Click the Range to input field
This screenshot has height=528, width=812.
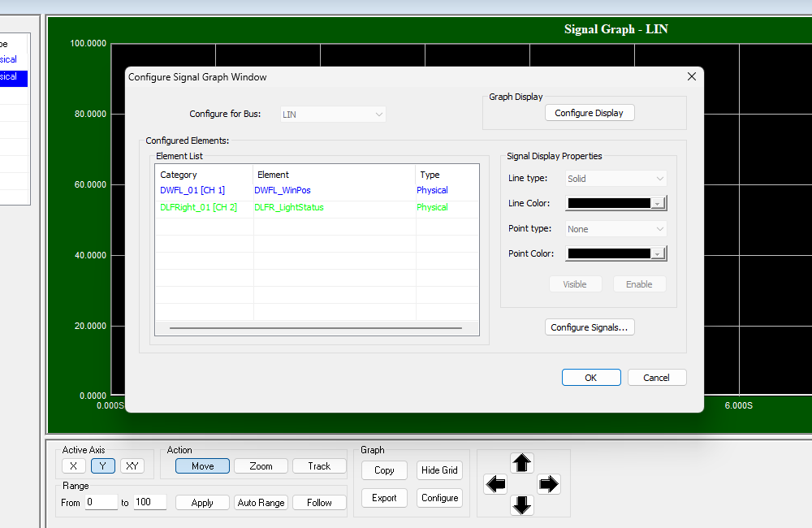150,502
